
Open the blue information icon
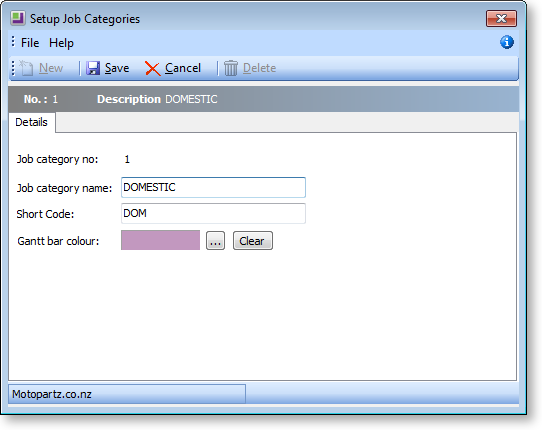point(507,42)
